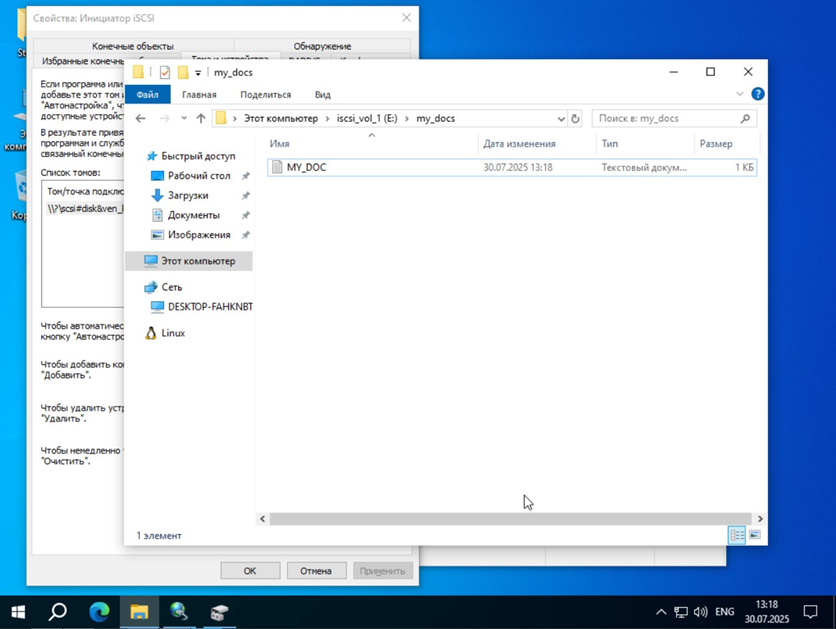Click the new folder quick access icon

183,72
